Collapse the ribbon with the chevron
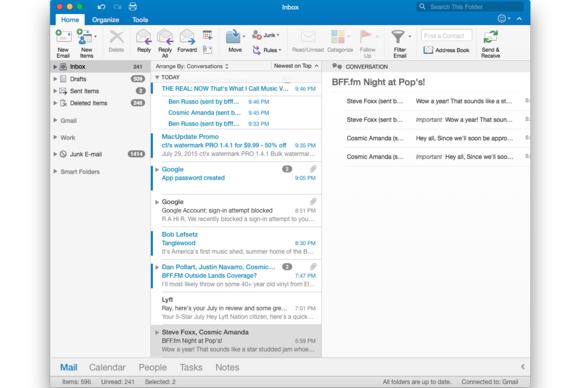The height and width of the screenshot is (388, 580). coord(519,18)
